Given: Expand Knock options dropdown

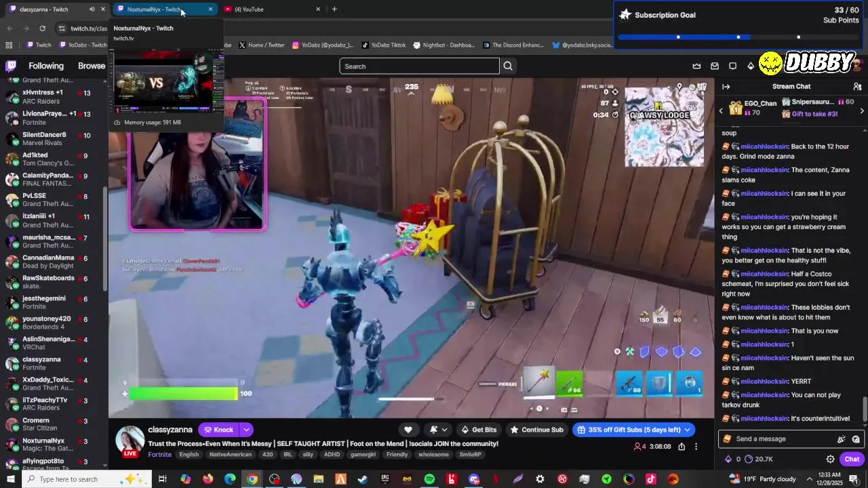Looking at the screenshot, I should (x=246, y=430).
